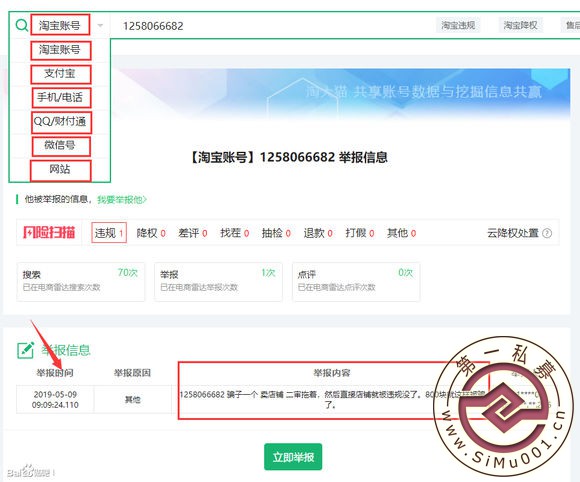The width and height of the screenshot is (580, 482).
Task: Choose 手机/电话 option in dropdown
Action: pos(60,98)
